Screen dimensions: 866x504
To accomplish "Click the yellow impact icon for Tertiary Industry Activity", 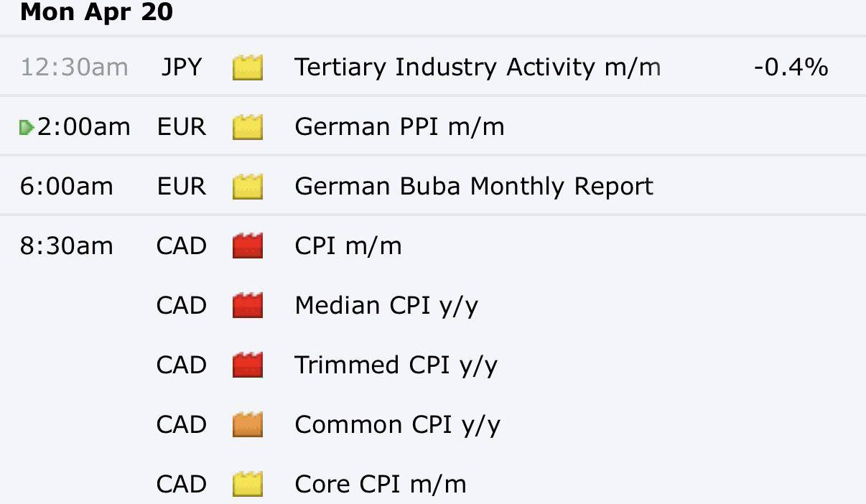I will (x=248, y=67).
